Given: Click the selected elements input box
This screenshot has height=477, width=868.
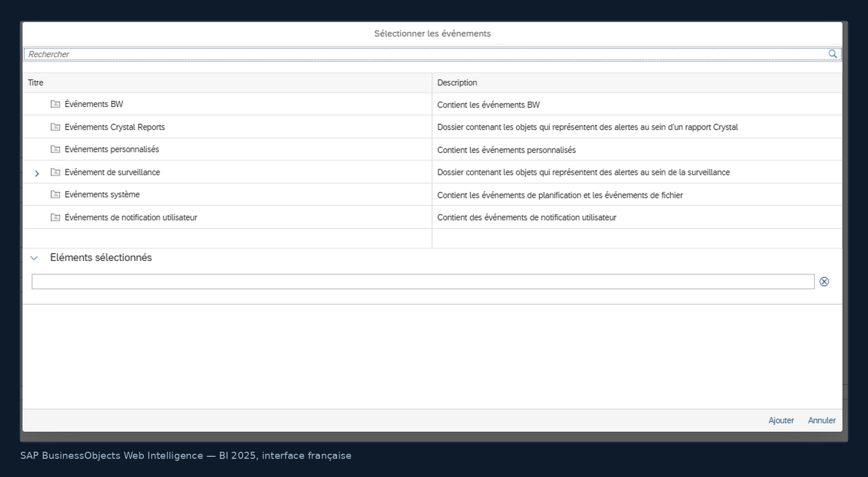Looking at the screenshot, I should pos(423,282).
